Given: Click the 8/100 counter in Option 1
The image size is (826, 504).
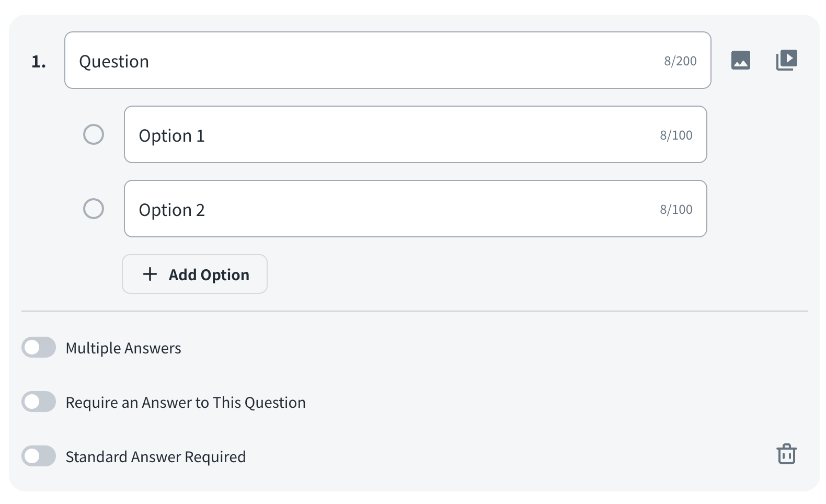Looking at the screenshot, I should [675, 135].
